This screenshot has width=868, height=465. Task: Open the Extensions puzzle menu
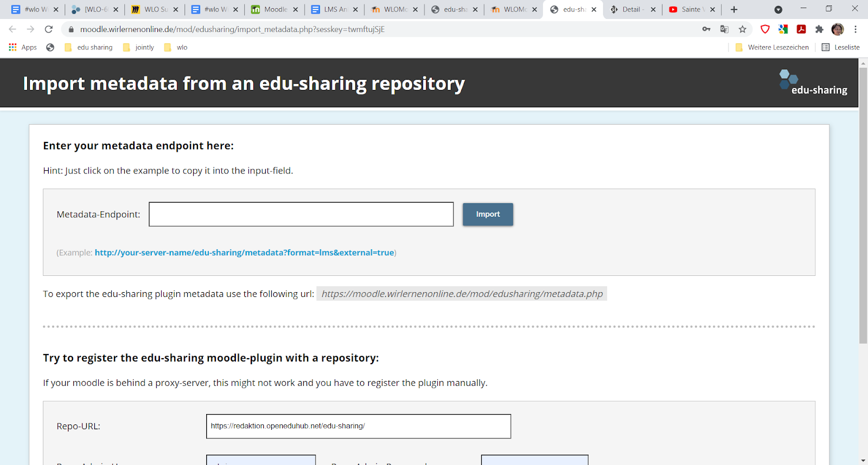(819, 29)
